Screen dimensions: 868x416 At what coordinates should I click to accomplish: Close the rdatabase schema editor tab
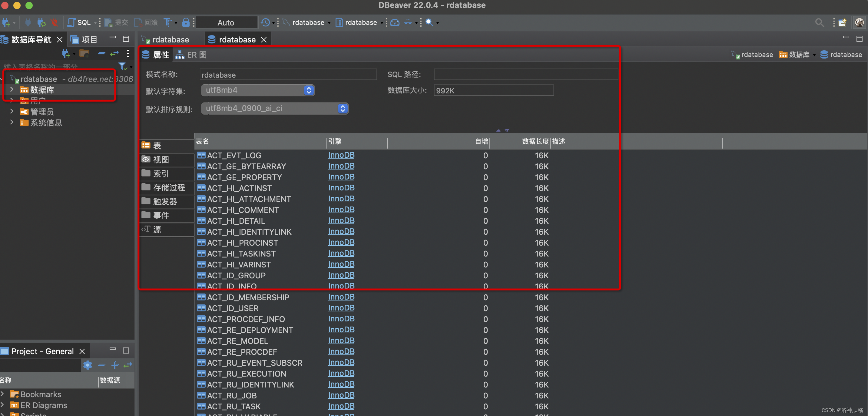(264, 40)
